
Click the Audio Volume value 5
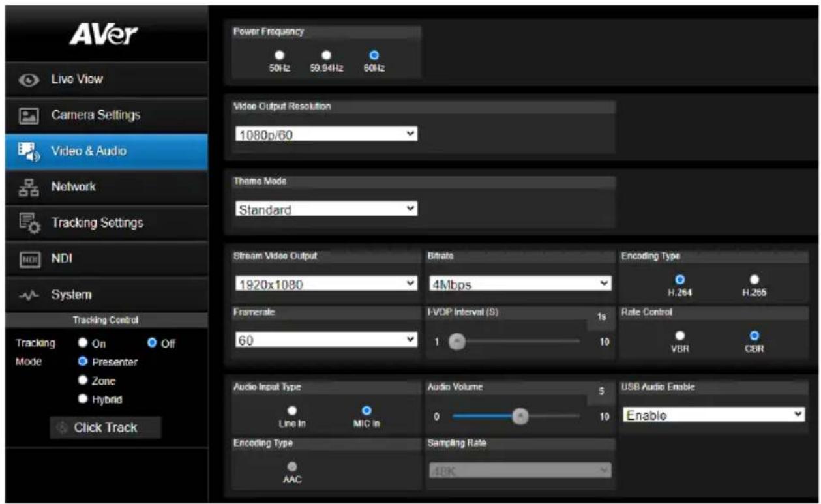601,392
